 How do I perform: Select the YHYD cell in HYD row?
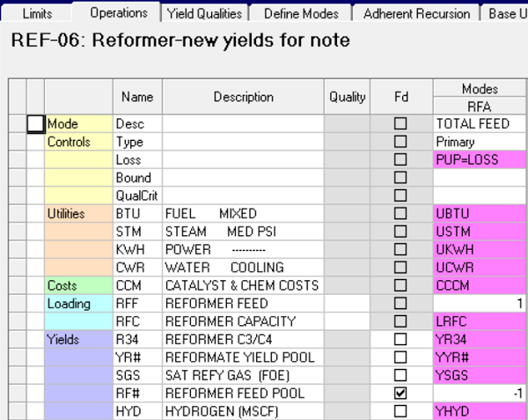point(480,411)
